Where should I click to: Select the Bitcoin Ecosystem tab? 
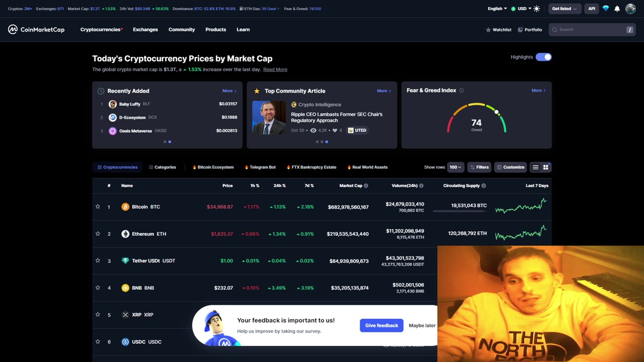213,167
